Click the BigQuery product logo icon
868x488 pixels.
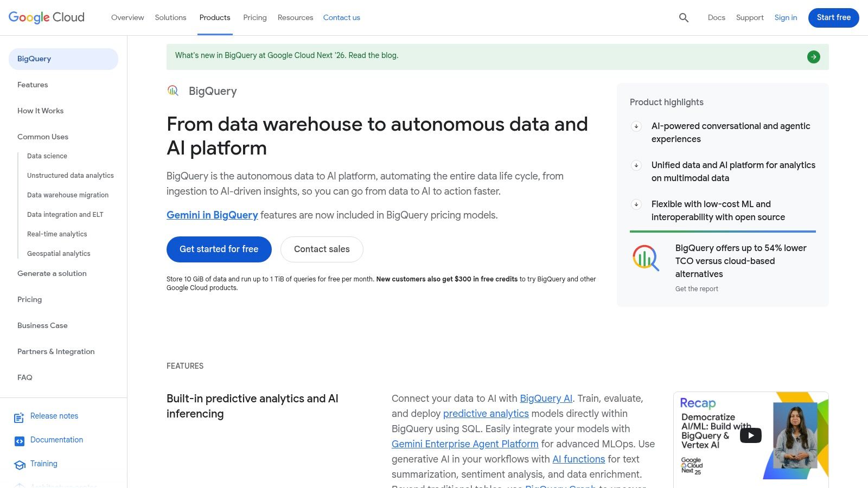click(x=173, y=91)
